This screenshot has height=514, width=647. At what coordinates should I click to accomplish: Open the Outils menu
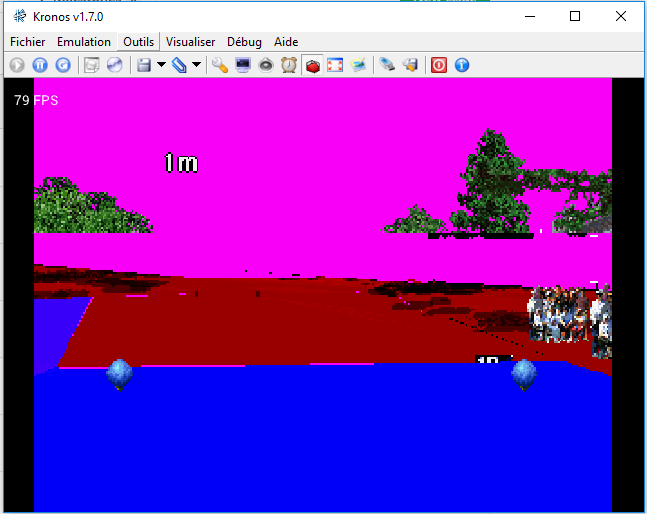tap(139, 42)
